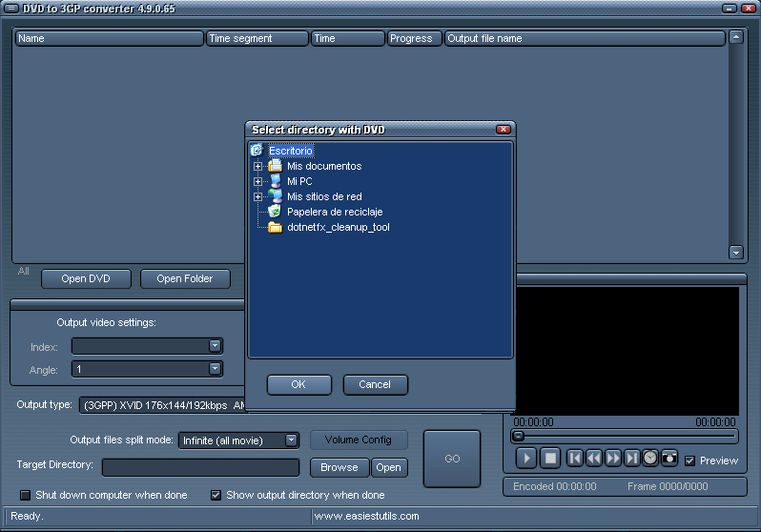Toggle the Preview checkbox

[689, 460]
